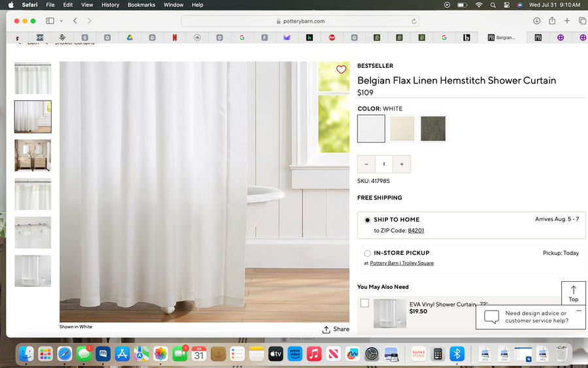Jump to Top of page button

(x=574, y=293)
